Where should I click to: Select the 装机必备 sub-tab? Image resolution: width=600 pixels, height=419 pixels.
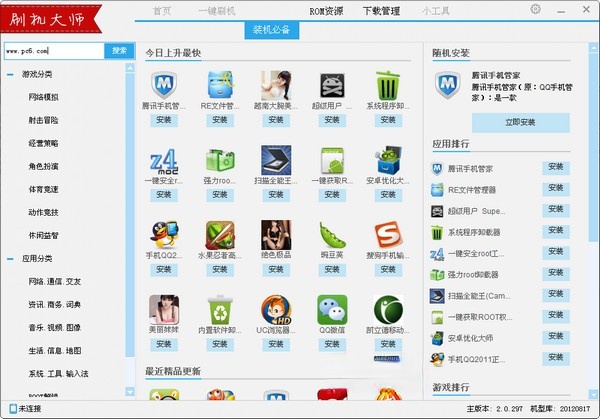[272, 30]
